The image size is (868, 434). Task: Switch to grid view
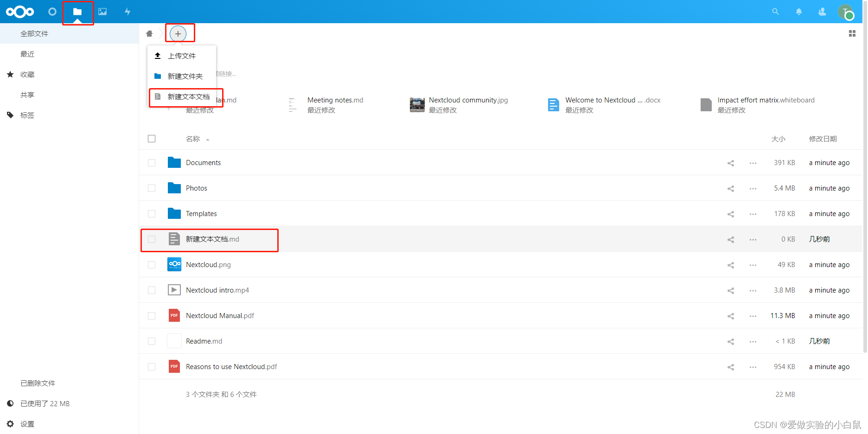[x=852, y=33]
